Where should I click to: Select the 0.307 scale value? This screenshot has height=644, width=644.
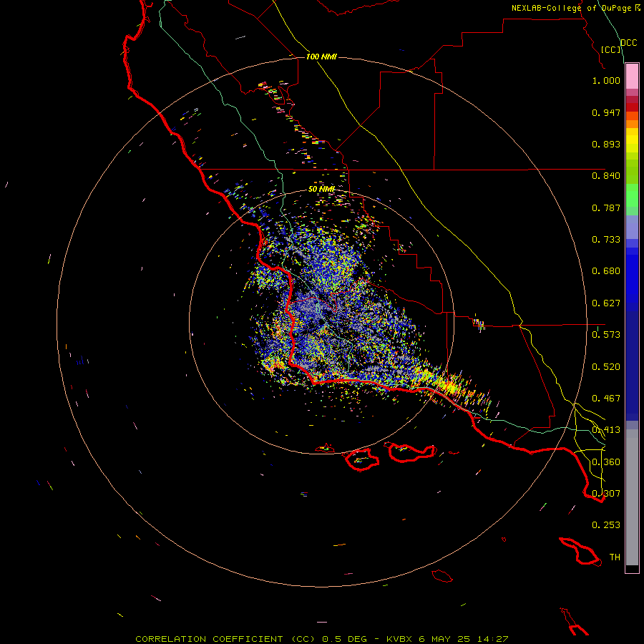[606, 493]
